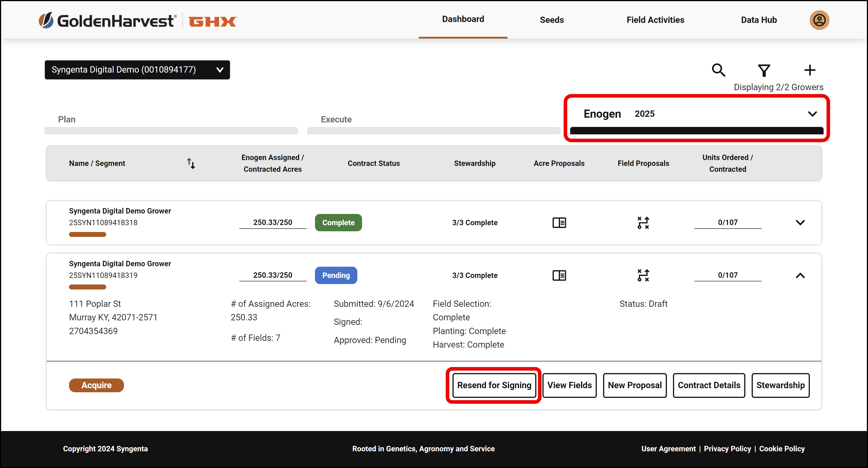The image size is (868, 468).
Task: Open the Syngenta Digital Demo account dropdown
Action: (137, 70)
